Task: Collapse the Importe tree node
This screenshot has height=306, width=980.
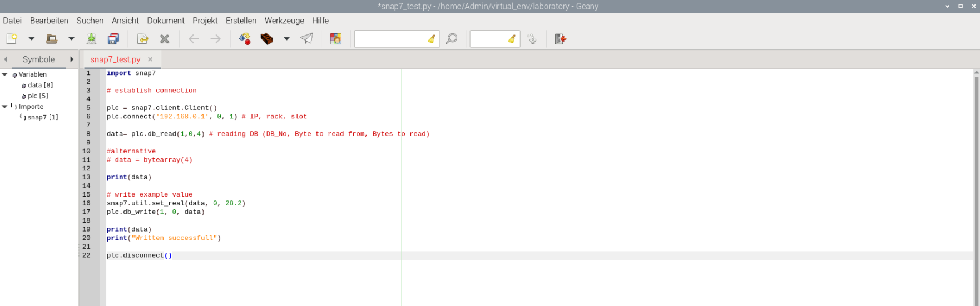Action: (4, 107)
